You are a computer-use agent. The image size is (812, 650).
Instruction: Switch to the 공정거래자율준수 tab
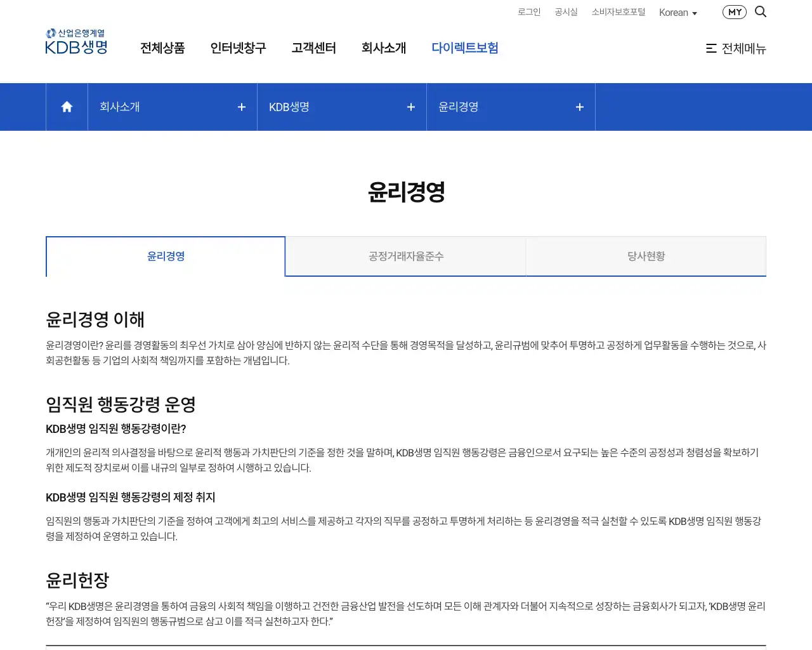[x=405, y=256]
